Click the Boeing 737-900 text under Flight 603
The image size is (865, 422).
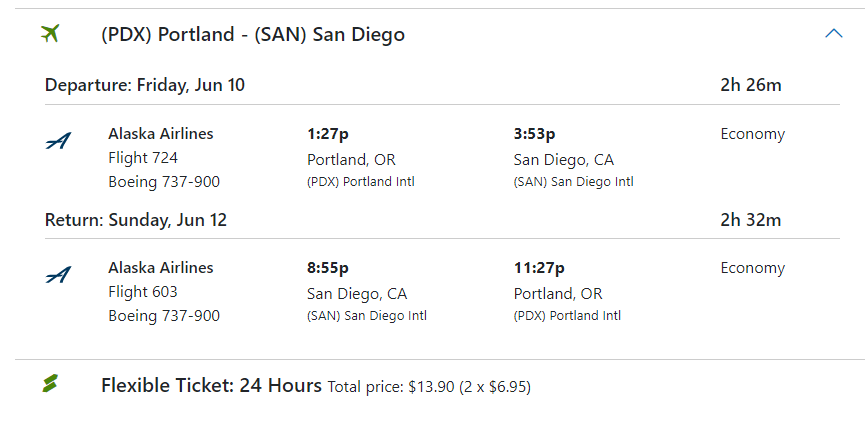(x=164, y=315)
